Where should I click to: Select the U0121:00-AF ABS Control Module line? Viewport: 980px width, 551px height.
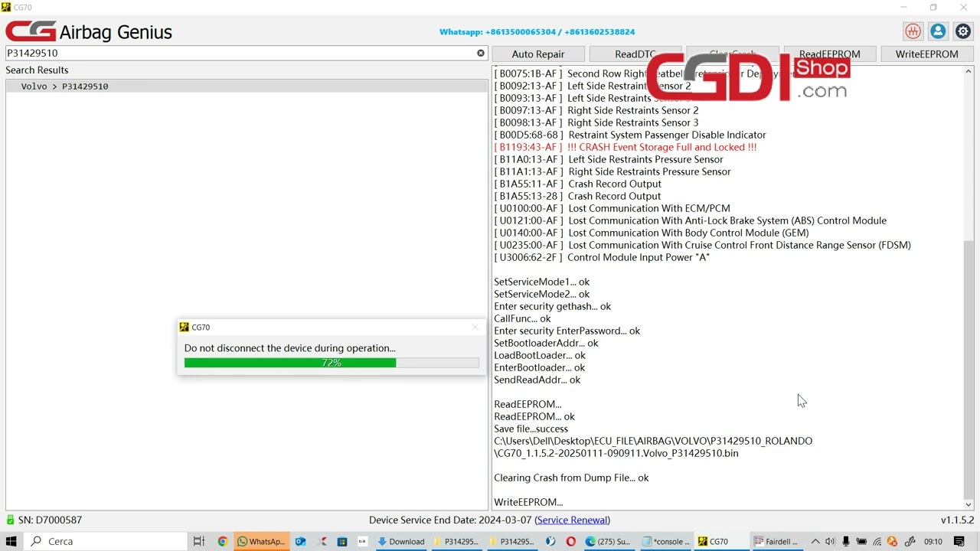tap(690, 220)
